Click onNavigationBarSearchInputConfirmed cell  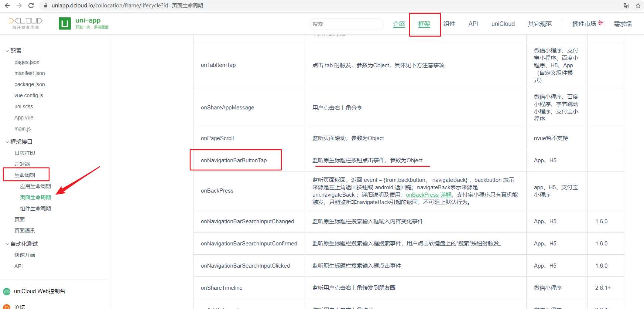pos(249,244)
